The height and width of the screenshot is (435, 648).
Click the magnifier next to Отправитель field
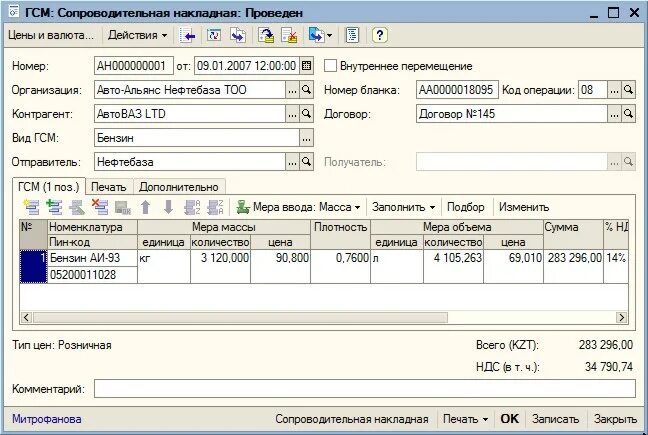point(306,162)
